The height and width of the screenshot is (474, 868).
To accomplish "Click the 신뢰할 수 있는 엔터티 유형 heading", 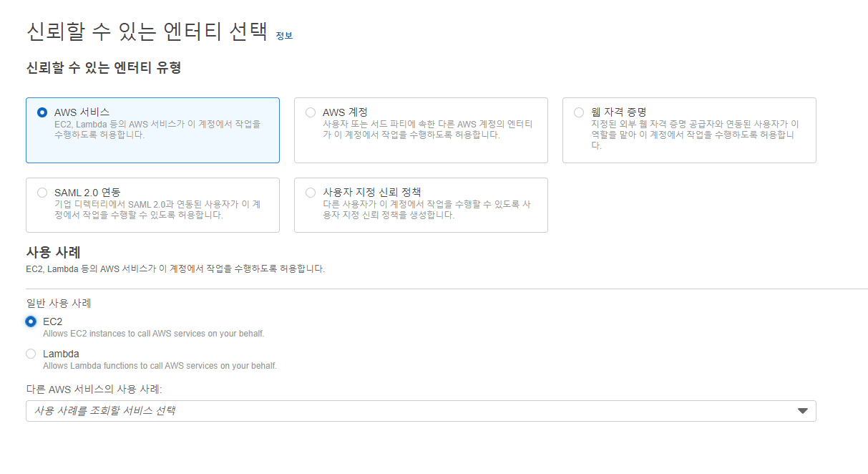I will [x=104, y=68].
